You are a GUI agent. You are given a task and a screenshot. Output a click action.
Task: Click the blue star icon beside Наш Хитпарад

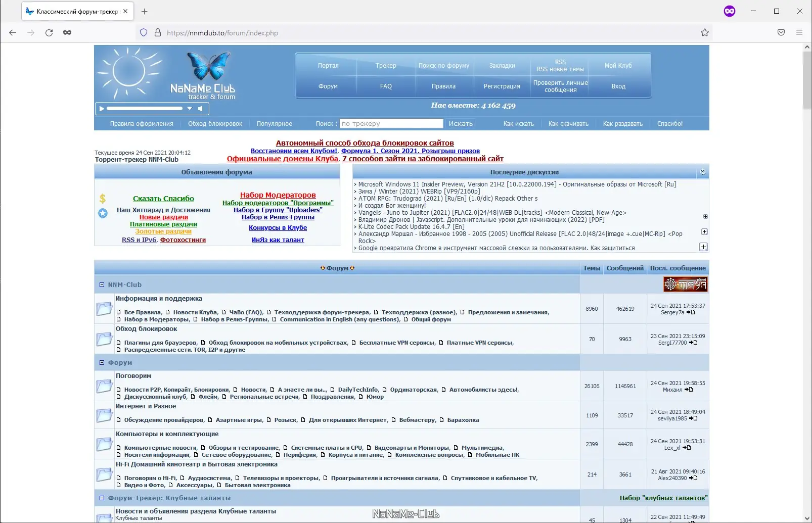103,213
